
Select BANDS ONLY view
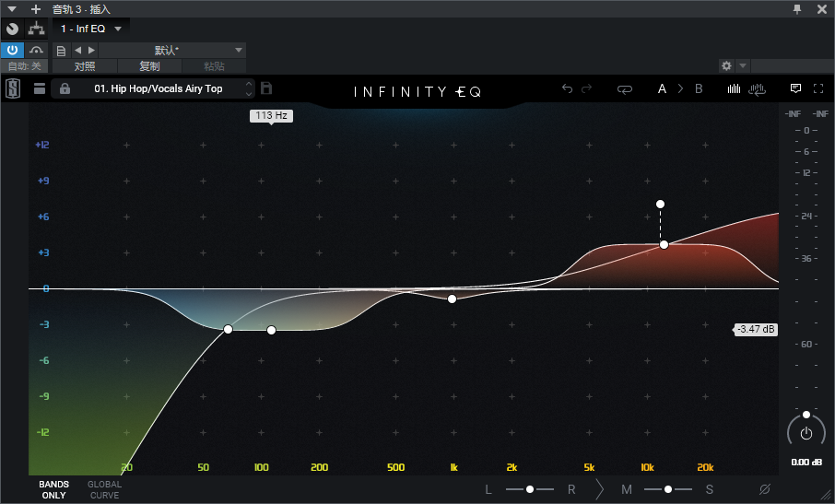click(x=53, y=489)
